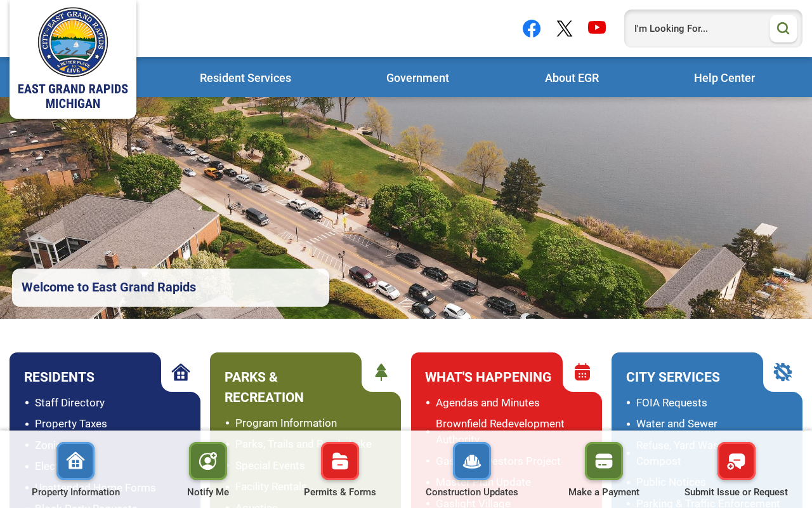Open the X (Twitter) social icon
812x508 pixels.
click(565, 29)
